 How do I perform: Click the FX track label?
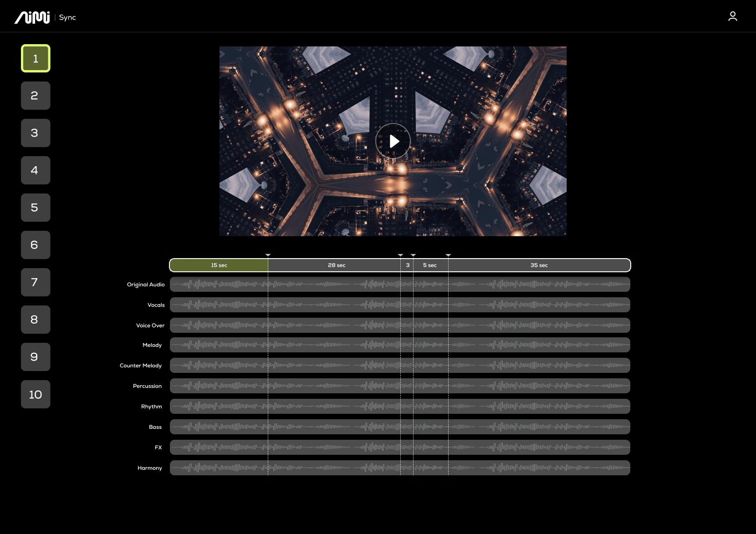click(158, 448)
